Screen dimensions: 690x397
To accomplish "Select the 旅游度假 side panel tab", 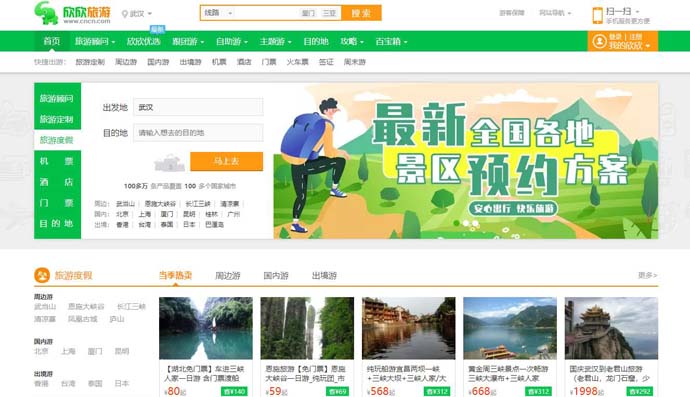I will coord(57,140).
